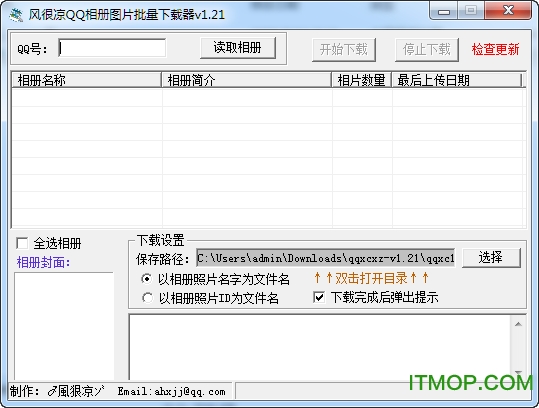Sort by 最后上传日期 column header
Viewport: 539px width, 408px height.
point(457,80)
